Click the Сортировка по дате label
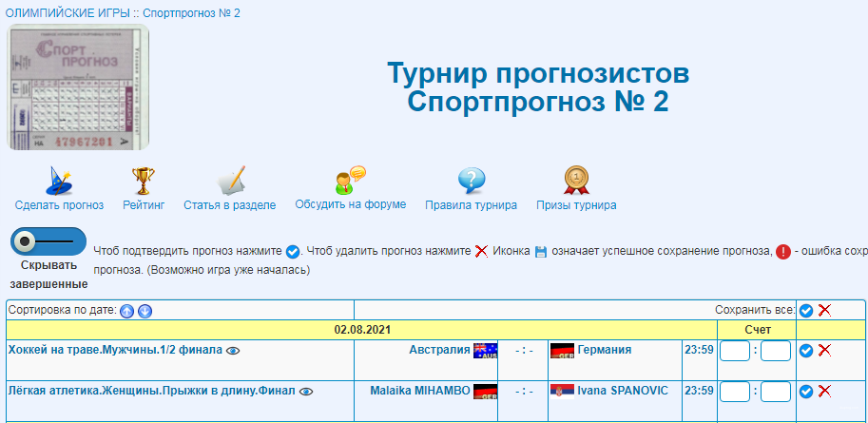 click(63, 310)
